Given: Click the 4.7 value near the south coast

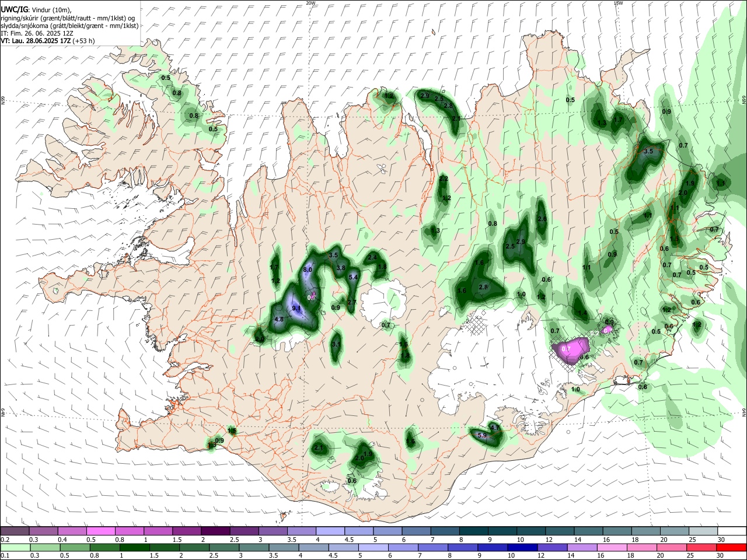Looking at the screenshot, I should pos(495,428).
